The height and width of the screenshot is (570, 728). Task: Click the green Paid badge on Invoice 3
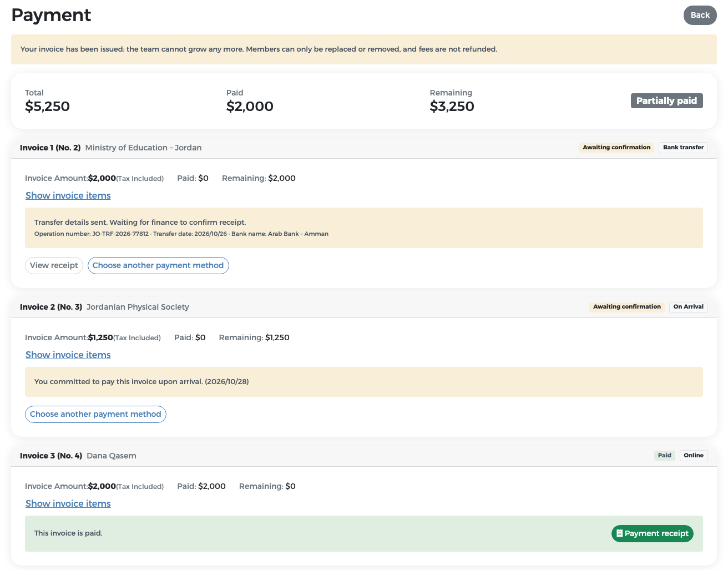pyautogui.click(x=664, y=456)
